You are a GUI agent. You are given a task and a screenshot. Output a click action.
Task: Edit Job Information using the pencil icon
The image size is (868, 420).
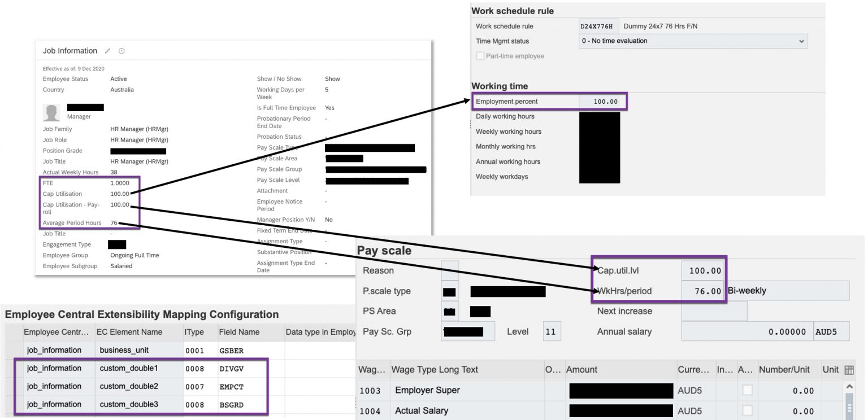tap(107, 51)
